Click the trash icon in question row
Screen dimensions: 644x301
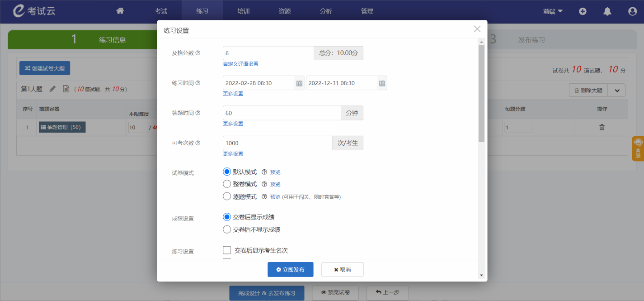602,127
